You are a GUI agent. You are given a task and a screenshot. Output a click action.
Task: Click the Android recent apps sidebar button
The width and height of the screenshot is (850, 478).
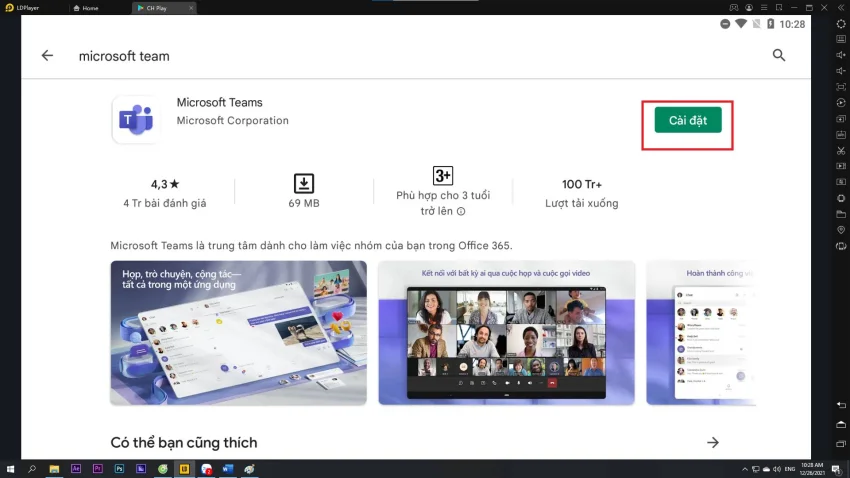pyautogui.click(x=841, y=444)
